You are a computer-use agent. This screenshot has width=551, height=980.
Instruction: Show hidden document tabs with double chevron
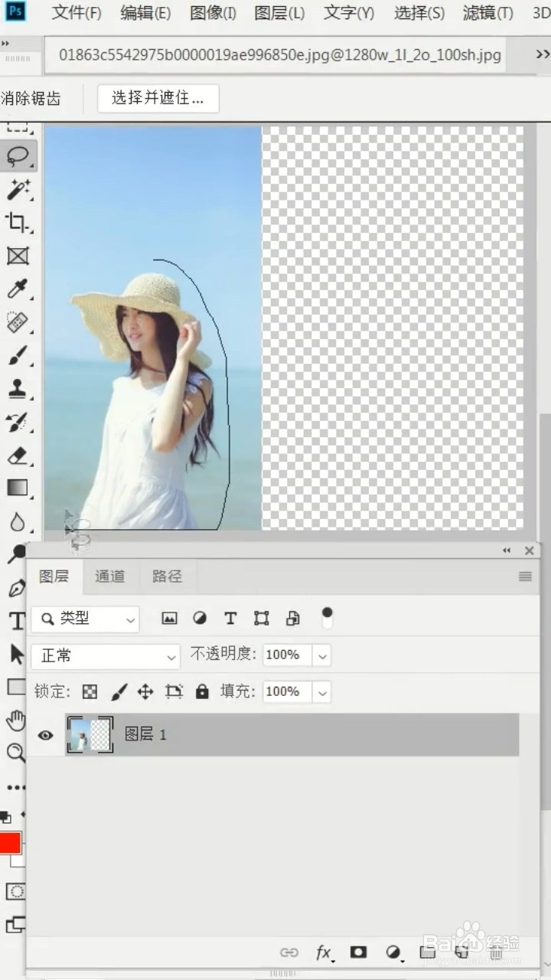(x=543, y=54)
